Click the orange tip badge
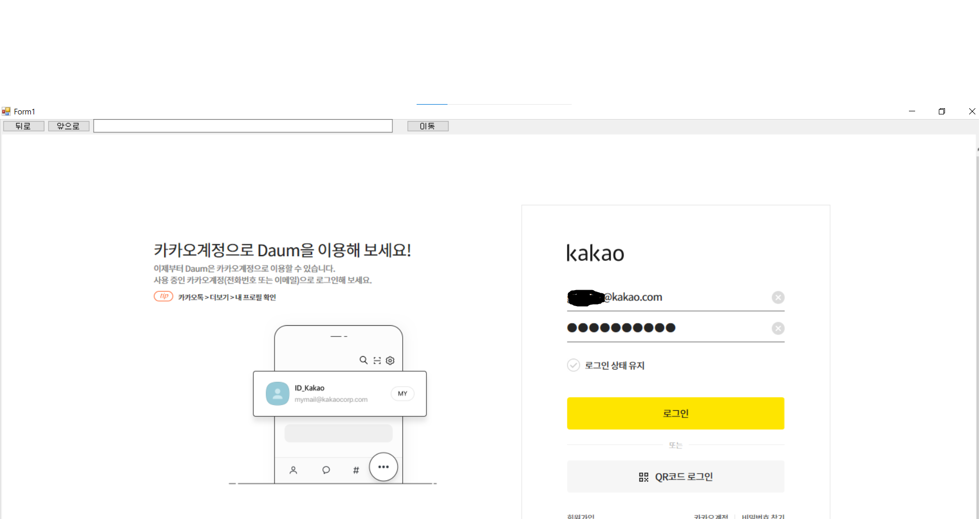Image resolution: width=980 pixels, height=519 pixels. click(163, 296)
